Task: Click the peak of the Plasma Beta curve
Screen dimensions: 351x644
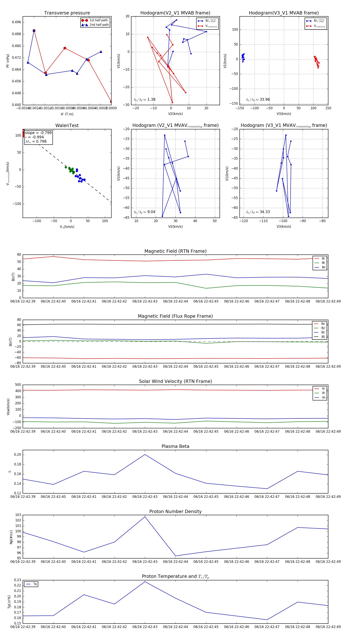Action: (145, 455)
